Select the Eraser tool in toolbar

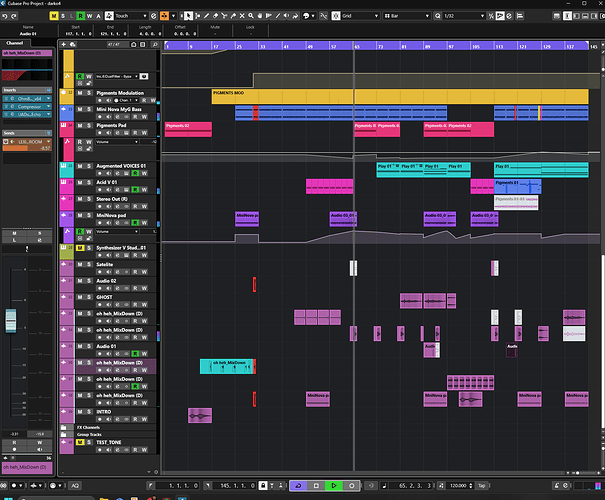215,16
